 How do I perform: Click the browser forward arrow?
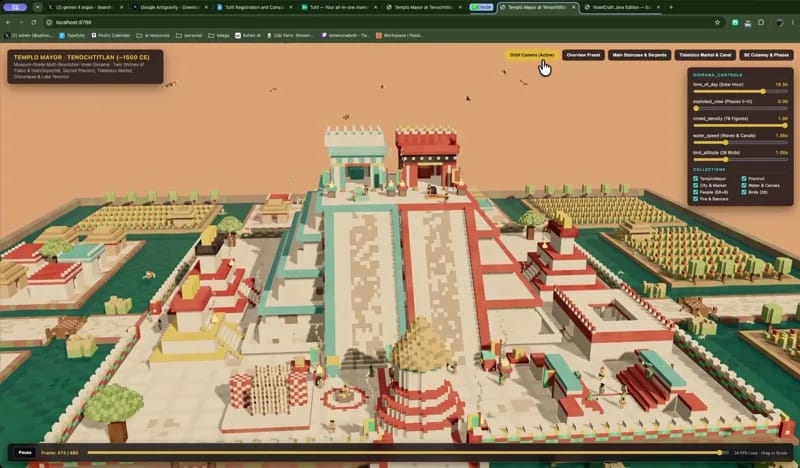click(21, 22)
